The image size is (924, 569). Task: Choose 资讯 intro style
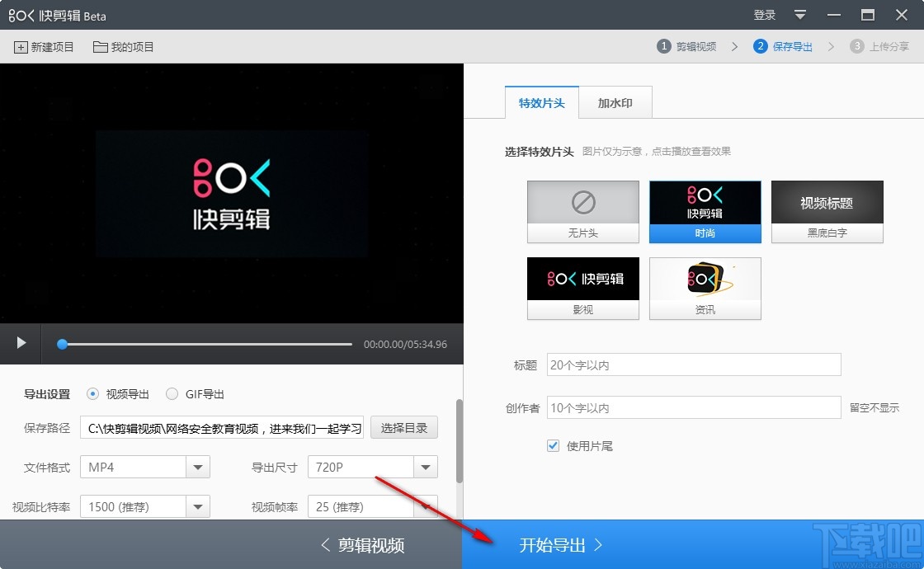tap(705, 289)
